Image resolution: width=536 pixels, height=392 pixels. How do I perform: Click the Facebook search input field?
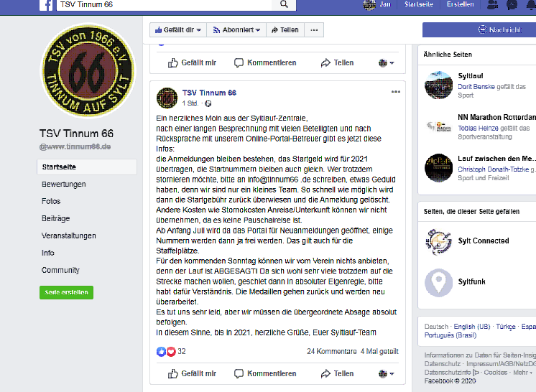coord(164,4)
